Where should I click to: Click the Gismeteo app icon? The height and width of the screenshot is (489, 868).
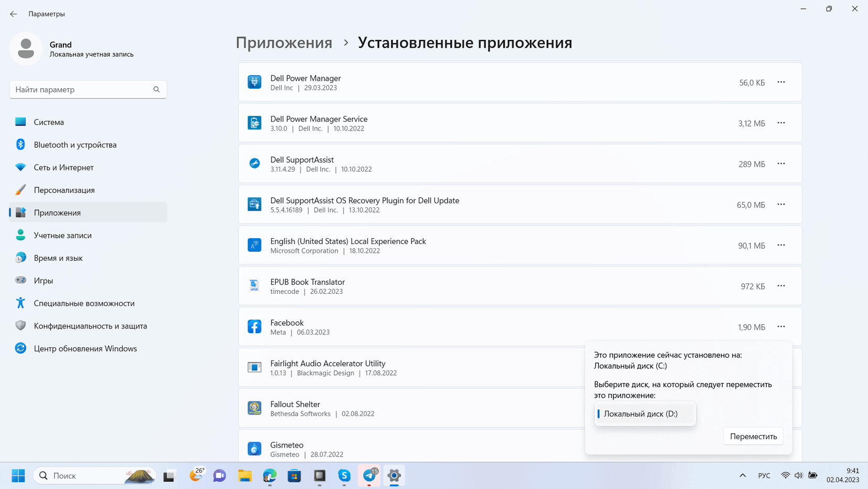pos(254,449)
